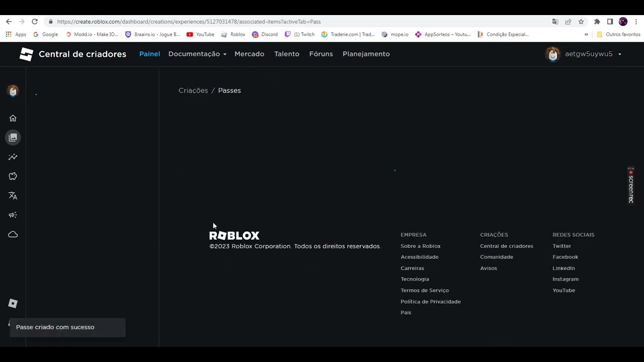Open the browser extensions puzzle icon
Image resolution: width=644 pixels, height=362 pixels.
tap(597, 22)
